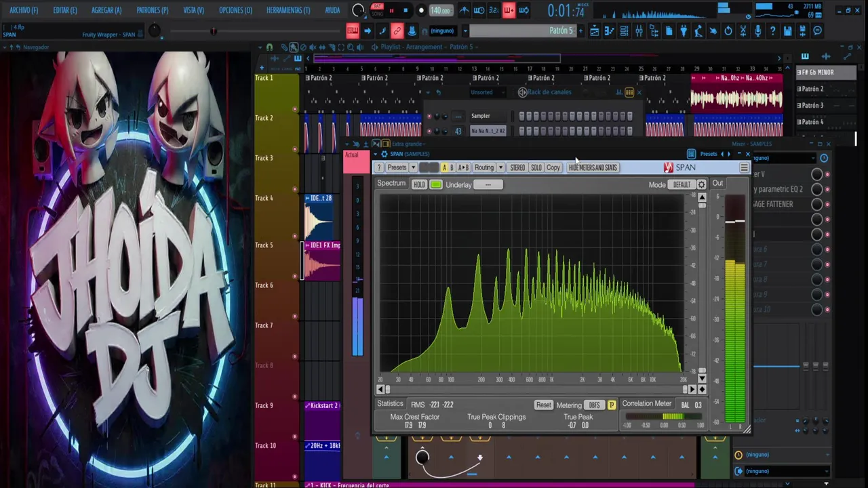Open the AYUDA menu

point(332,10)
